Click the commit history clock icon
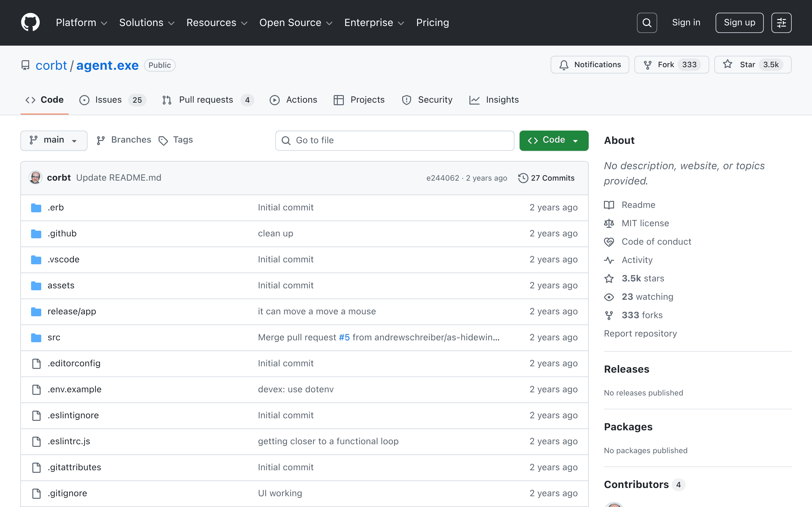Viewport: 812px width, 507px height. [523, 178]
